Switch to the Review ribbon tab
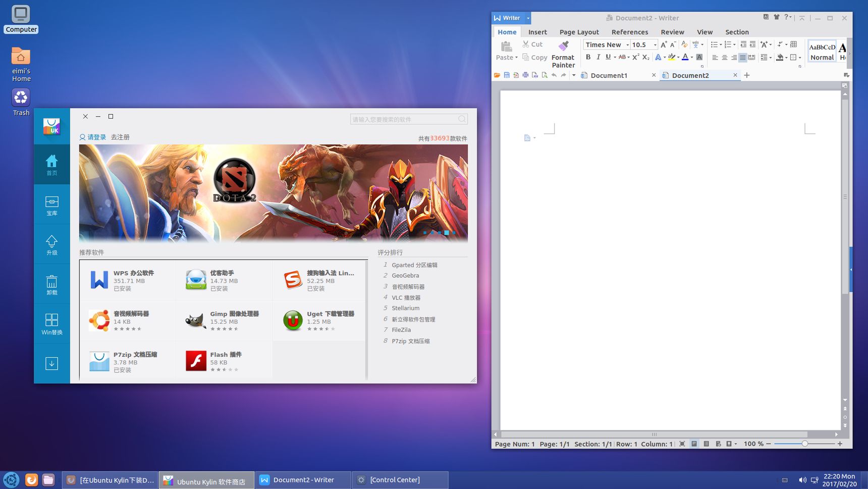The image size is (868, 489). [x=672, y=32]
